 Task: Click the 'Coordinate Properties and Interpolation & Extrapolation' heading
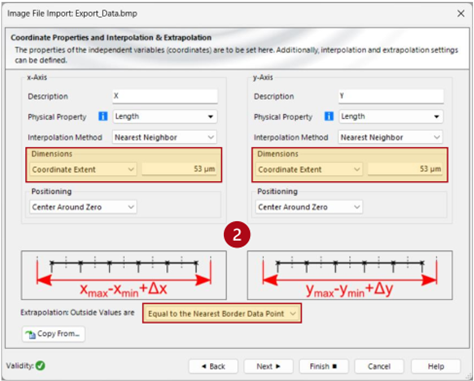click(x=111, y=38)
